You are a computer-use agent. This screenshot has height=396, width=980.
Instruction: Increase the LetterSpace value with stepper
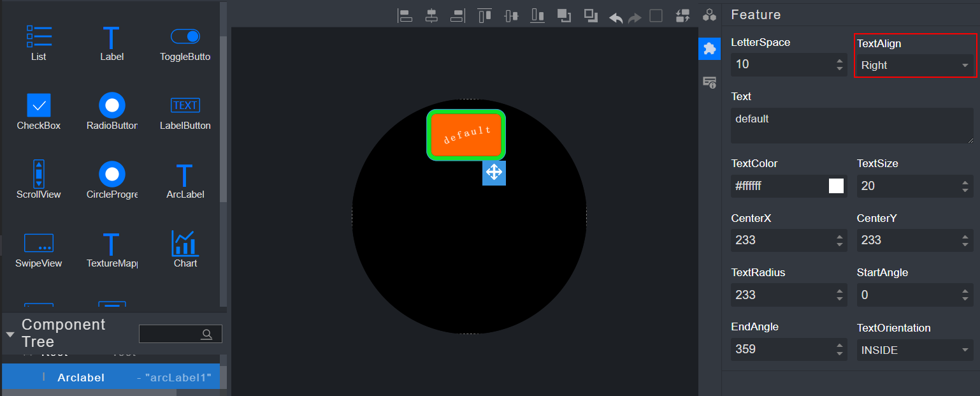(839, 61)
